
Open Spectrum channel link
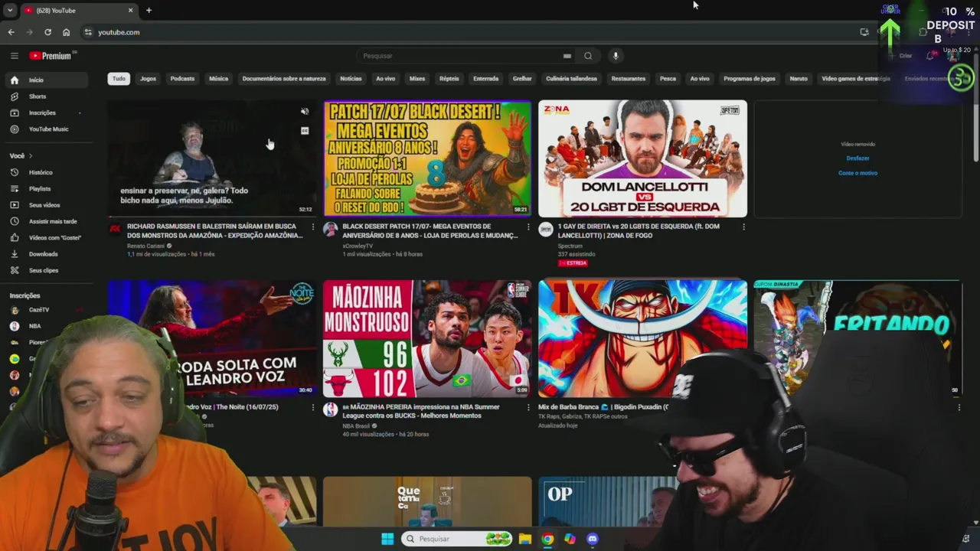(x=570, y=246)
